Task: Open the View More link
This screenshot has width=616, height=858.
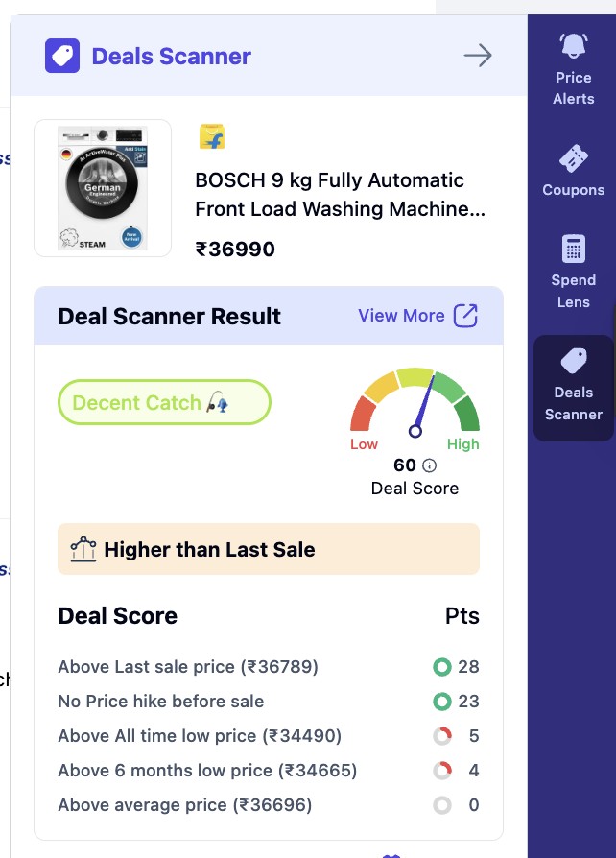Action: (401, 316)
